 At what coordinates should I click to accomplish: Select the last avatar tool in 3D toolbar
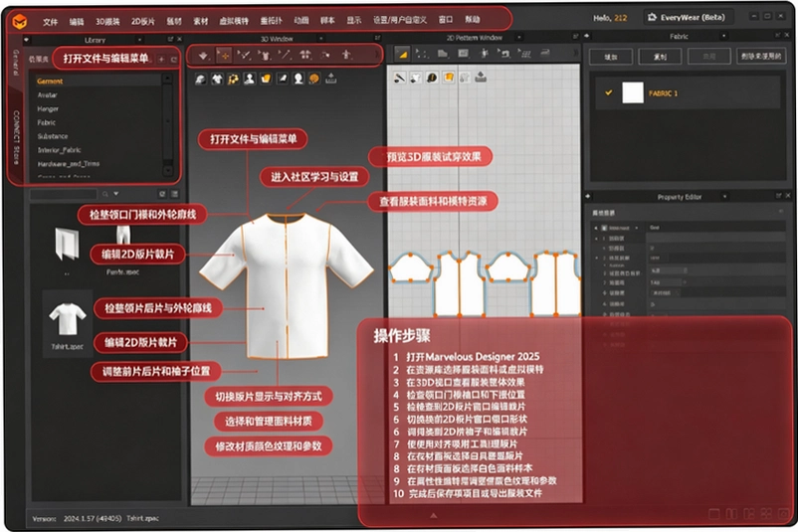point(346,55)
